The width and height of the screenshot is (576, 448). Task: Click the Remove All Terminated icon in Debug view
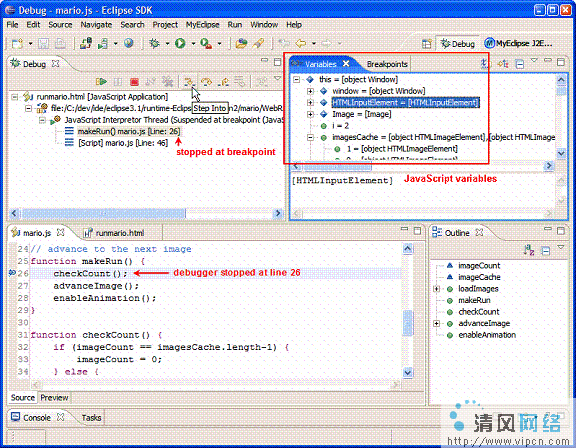click(167, 82)
